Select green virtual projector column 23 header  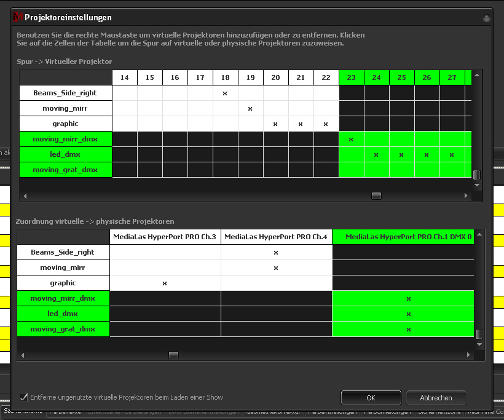pos(352,77)
